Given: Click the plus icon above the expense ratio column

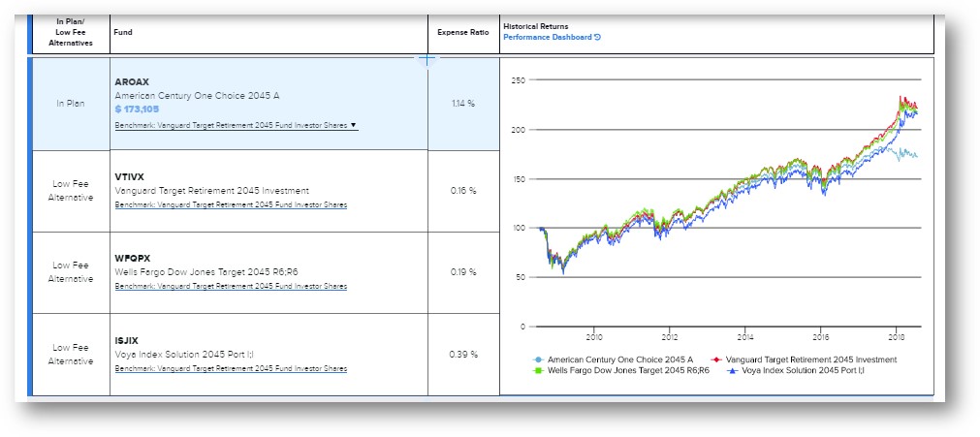Looking at the screenshot, I should [427, 59].
